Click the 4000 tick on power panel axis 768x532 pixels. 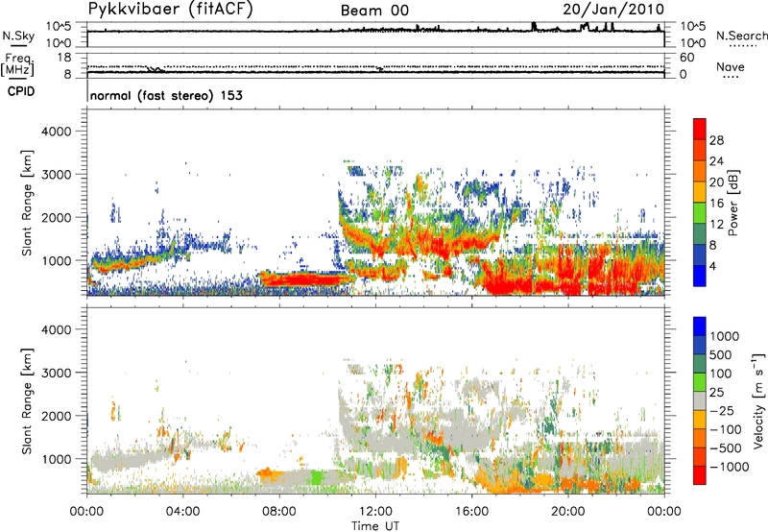point(57,132)
